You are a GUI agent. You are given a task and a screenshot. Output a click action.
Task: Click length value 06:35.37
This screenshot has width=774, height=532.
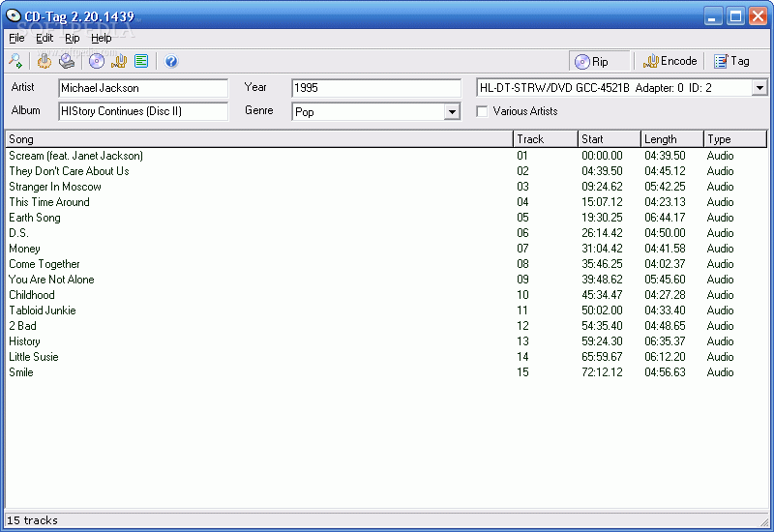665,341
